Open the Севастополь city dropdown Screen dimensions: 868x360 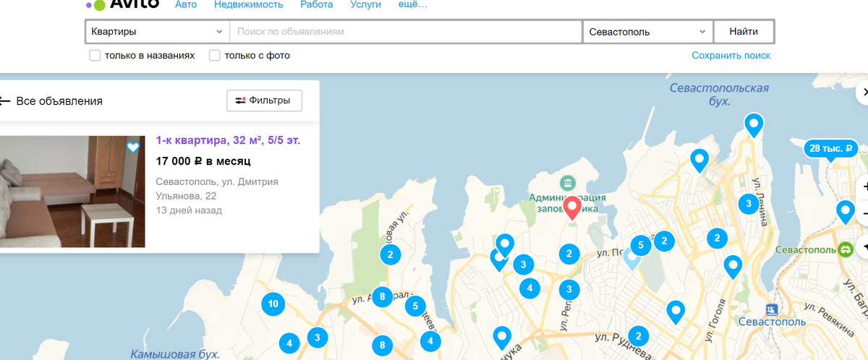click(648, 32)
